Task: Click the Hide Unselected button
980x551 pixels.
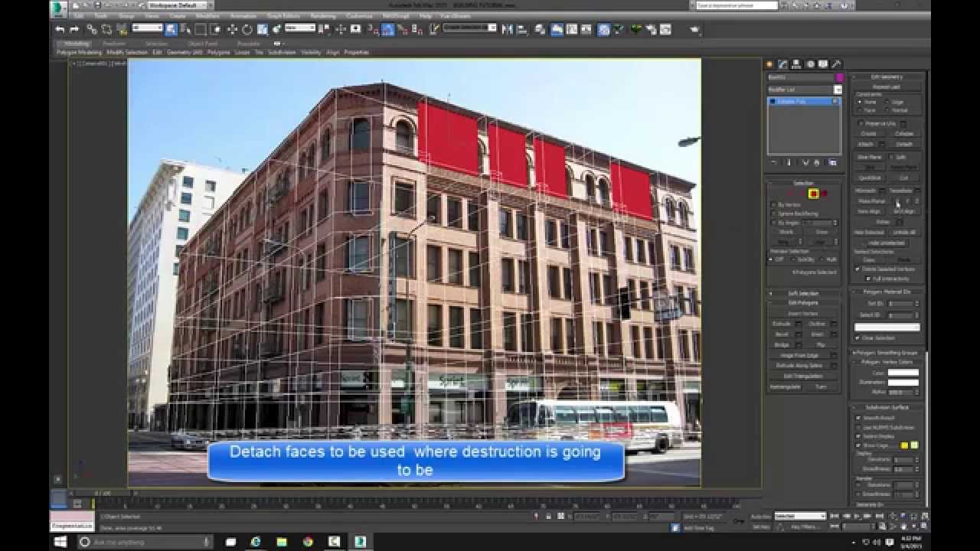Action: 886,243
